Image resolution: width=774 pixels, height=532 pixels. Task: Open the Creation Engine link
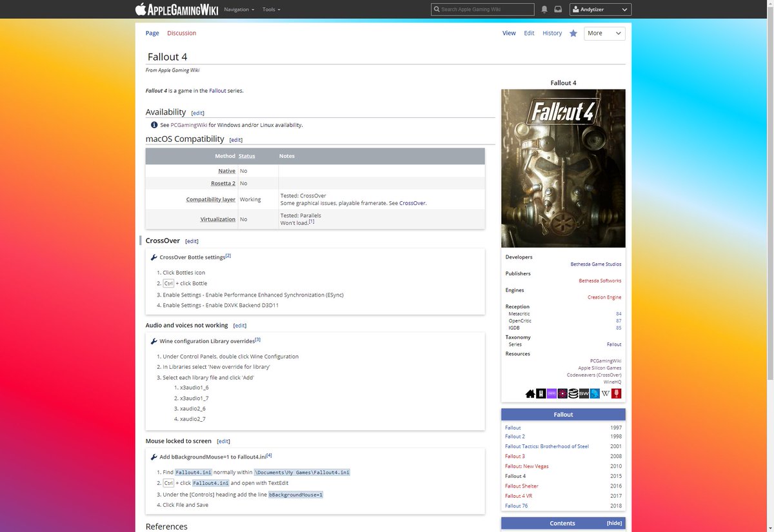click(604, 298)
